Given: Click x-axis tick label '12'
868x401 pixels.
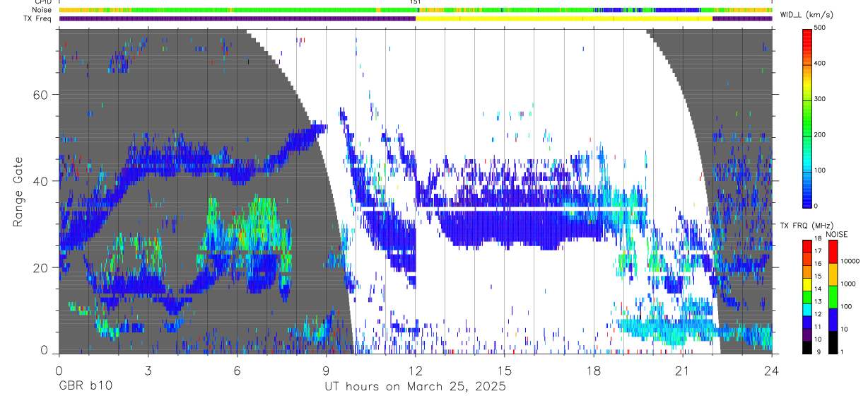Looking at the screenshot, I should pos(416,371).
